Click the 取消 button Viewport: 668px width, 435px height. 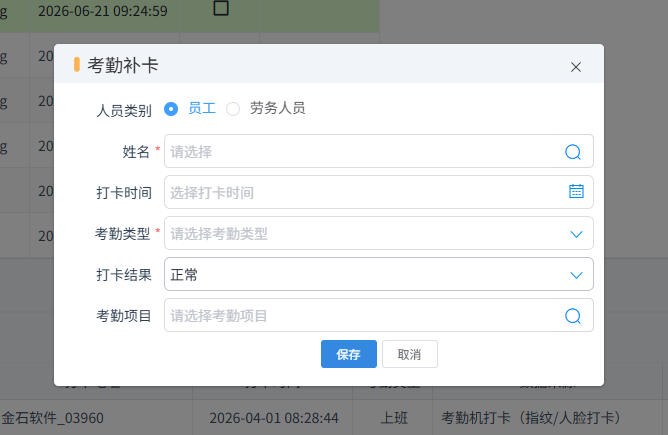tap(410, 354)
